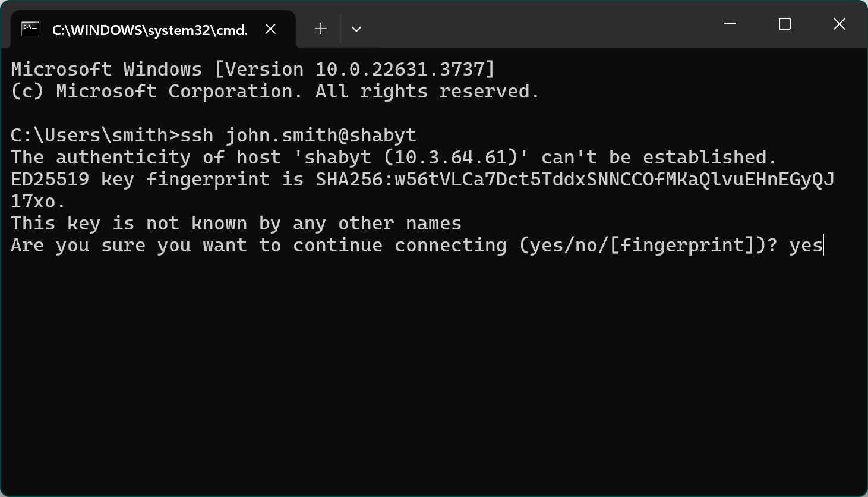Click the "This key is not known" line

click(236, 224)
